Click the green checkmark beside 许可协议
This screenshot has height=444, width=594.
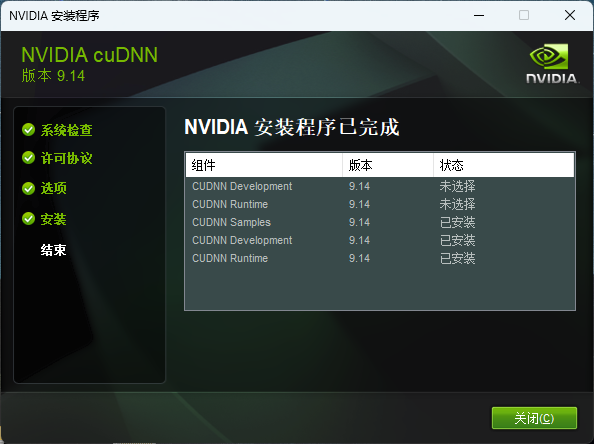click(28, 158)
